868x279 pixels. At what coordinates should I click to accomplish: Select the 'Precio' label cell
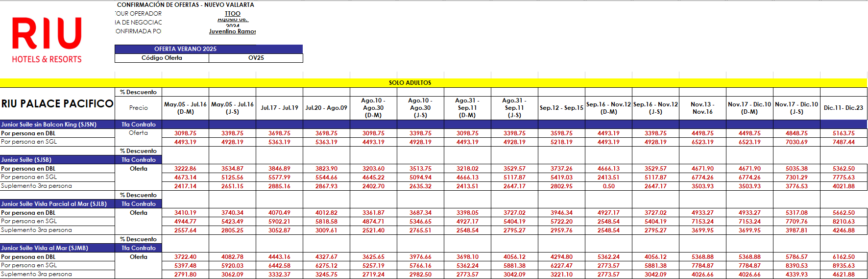[139, 108]
